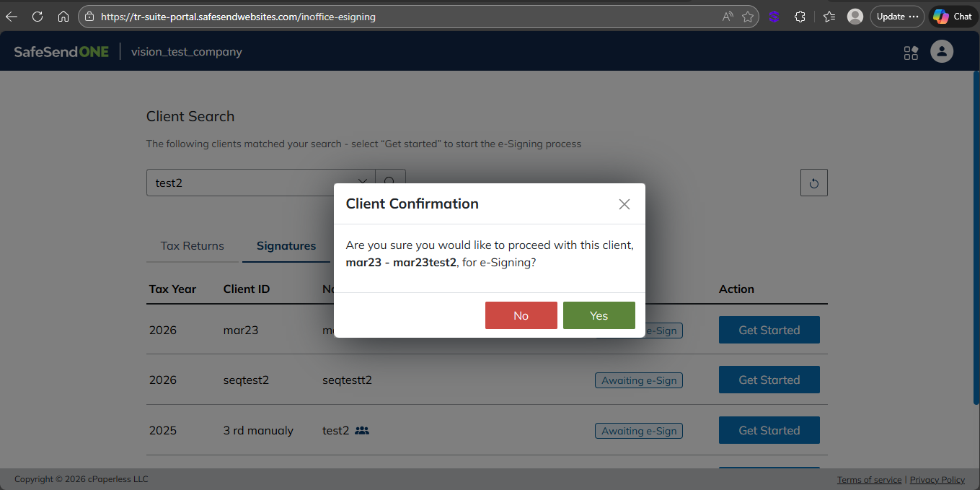Open the Copilot Chat button

(953, 17)
